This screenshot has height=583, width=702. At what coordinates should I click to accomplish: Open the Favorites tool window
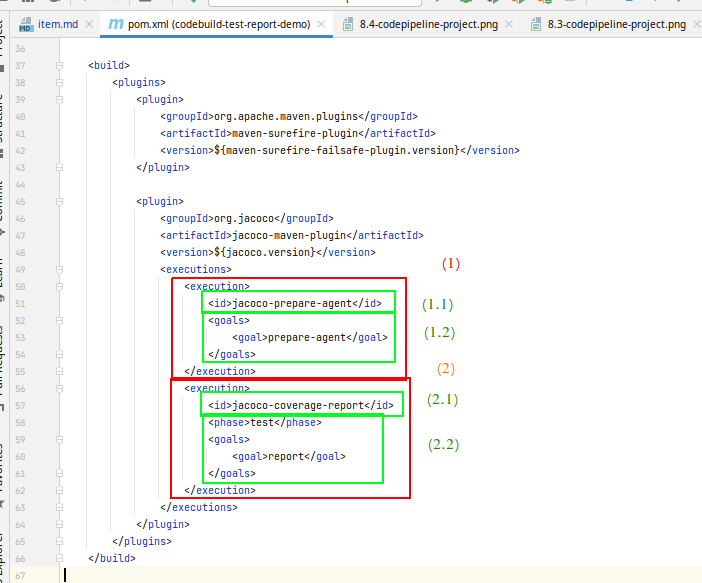[x=8, y=470]
